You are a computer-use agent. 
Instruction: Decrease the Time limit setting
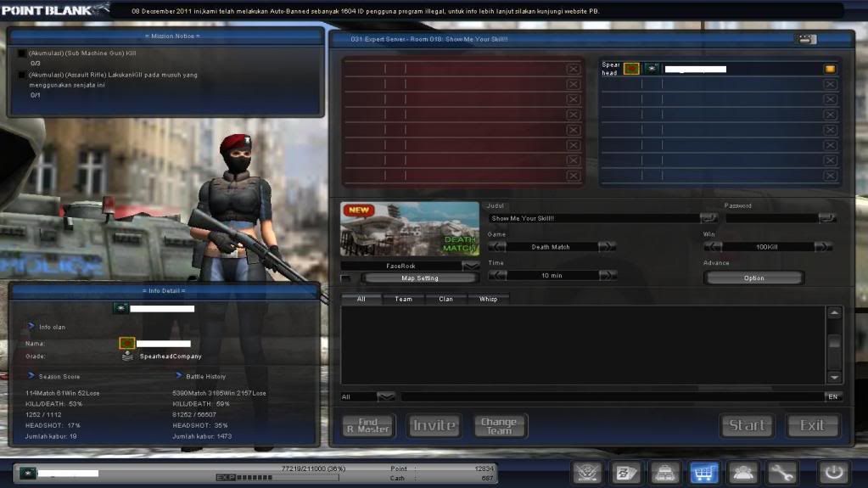tap(497, 275)
